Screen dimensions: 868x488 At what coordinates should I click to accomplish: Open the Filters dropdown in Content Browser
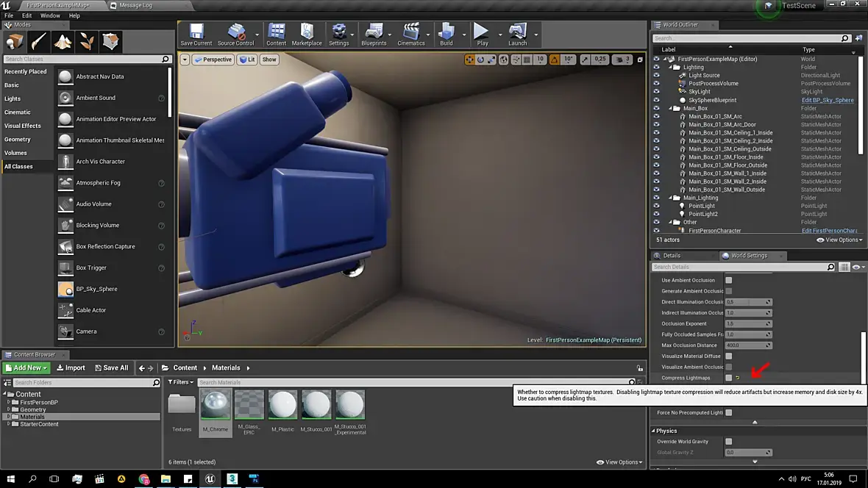tap(180, 382)
